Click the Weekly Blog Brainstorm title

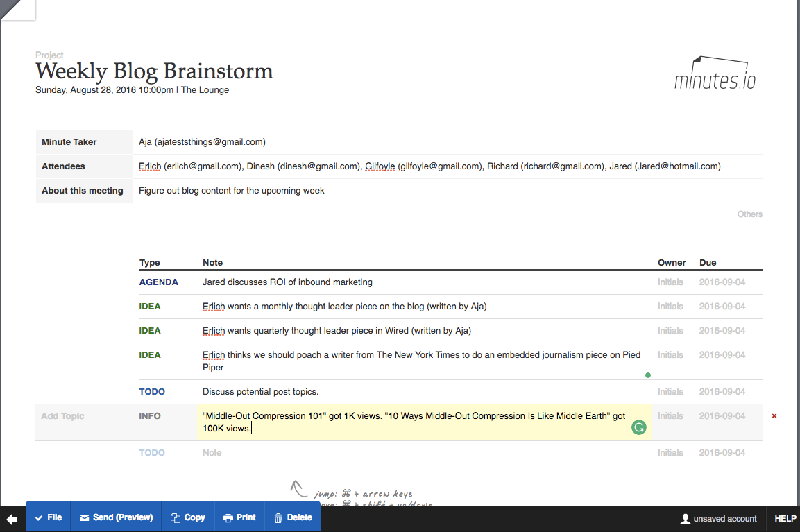point(154,71)
